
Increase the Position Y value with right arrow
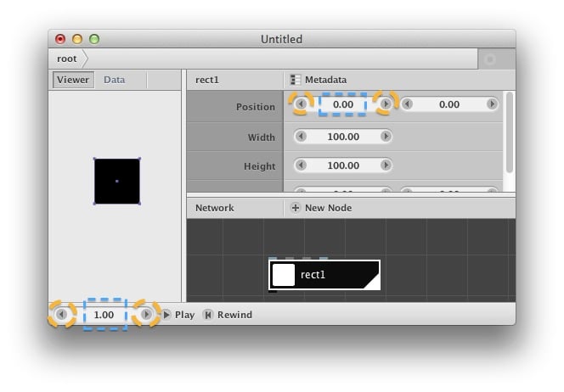[492, 104]
